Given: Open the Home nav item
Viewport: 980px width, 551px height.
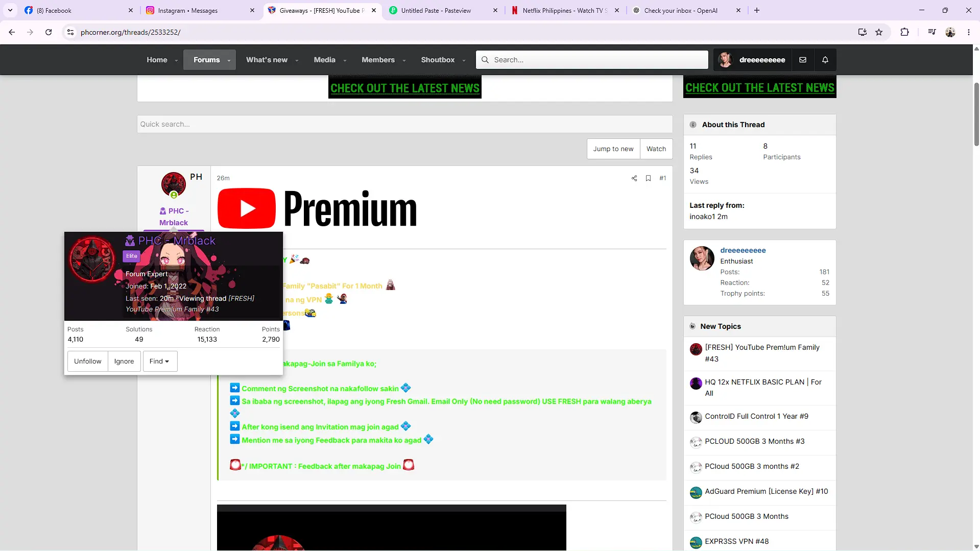Looking at the screenshot, I should (x=157, y=60).
